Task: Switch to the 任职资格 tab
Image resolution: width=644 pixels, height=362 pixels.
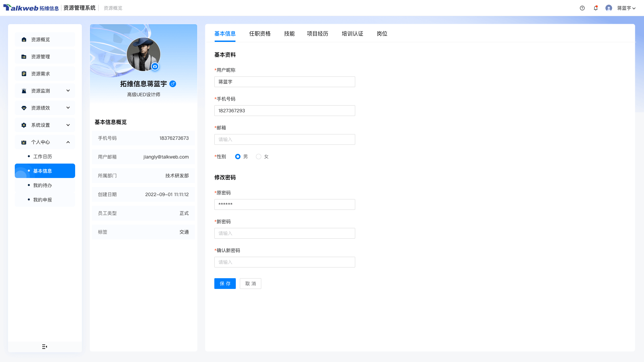Action: 260,34
